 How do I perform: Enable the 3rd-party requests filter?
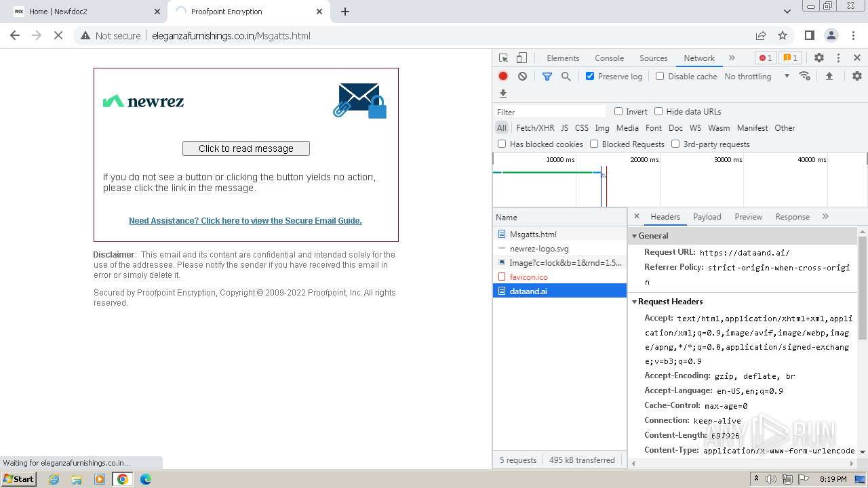coord(675,144)
